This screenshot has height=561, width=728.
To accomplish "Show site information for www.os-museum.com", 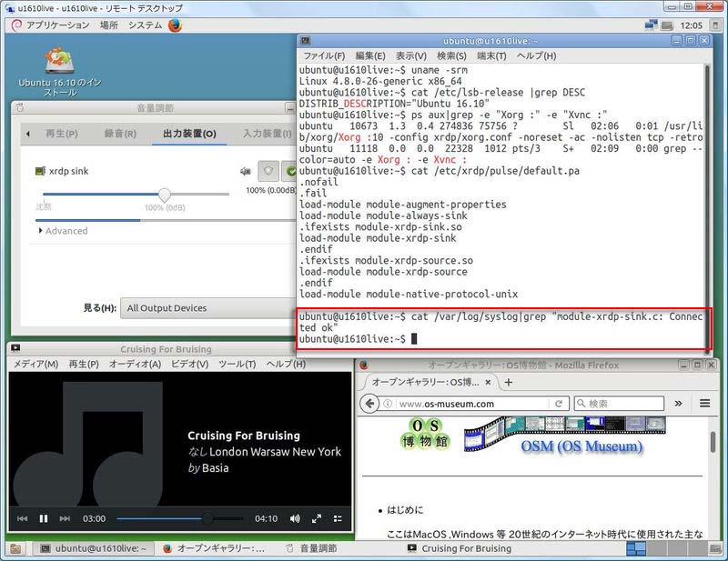I will coord(388,404).
